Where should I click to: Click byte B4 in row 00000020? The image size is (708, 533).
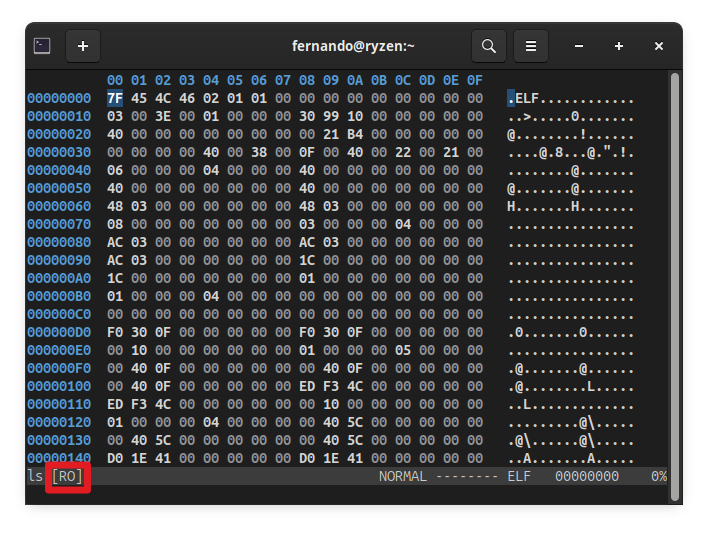[354, 135]
